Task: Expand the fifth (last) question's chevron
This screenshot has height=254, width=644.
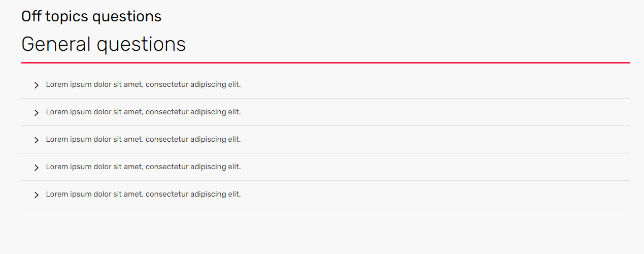Action: coord(36,195)
